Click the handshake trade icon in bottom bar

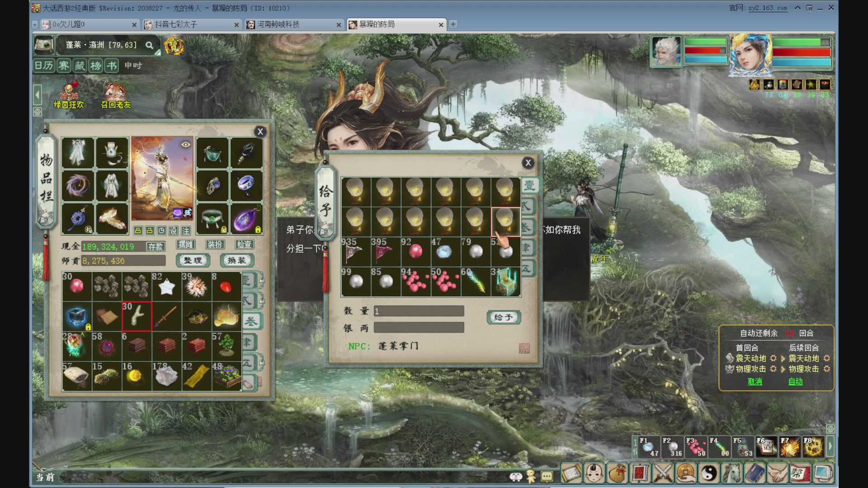point(777,474)
